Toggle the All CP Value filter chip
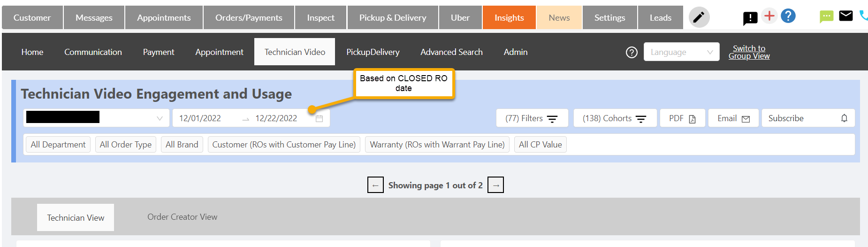The height and width of the screenshot is (247, 868). 541,145
